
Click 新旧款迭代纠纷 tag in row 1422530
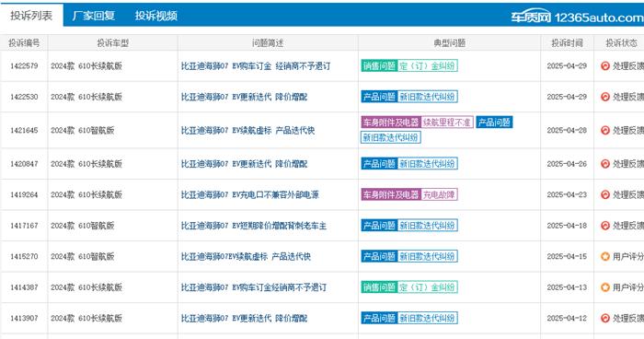click(x=427, y=97)
